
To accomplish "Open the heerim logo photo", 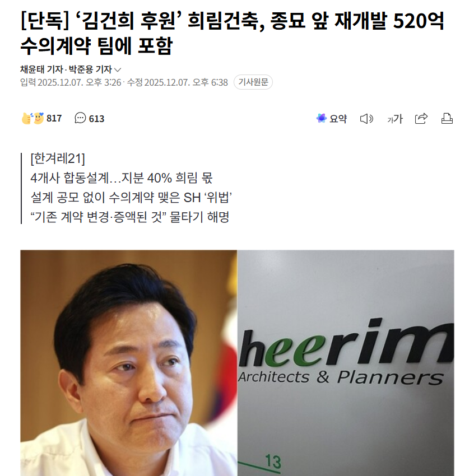I will tap(346, 363).
